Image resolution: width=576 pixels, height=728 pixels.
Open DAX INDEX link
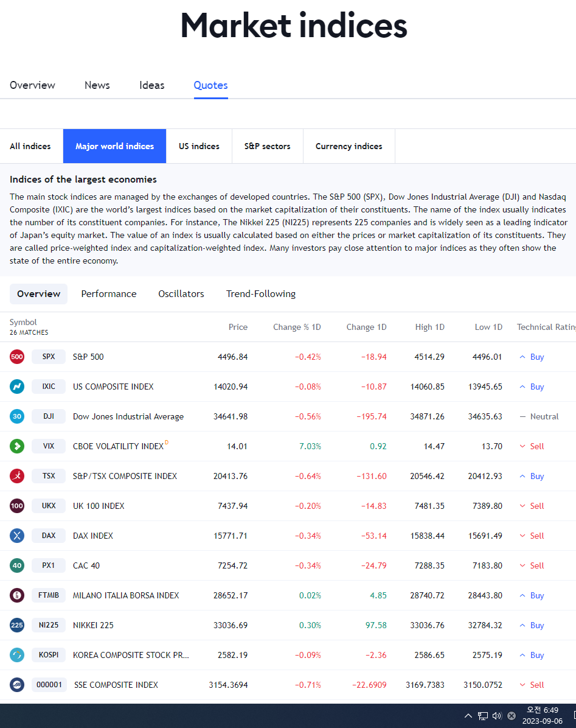[92, 536]
